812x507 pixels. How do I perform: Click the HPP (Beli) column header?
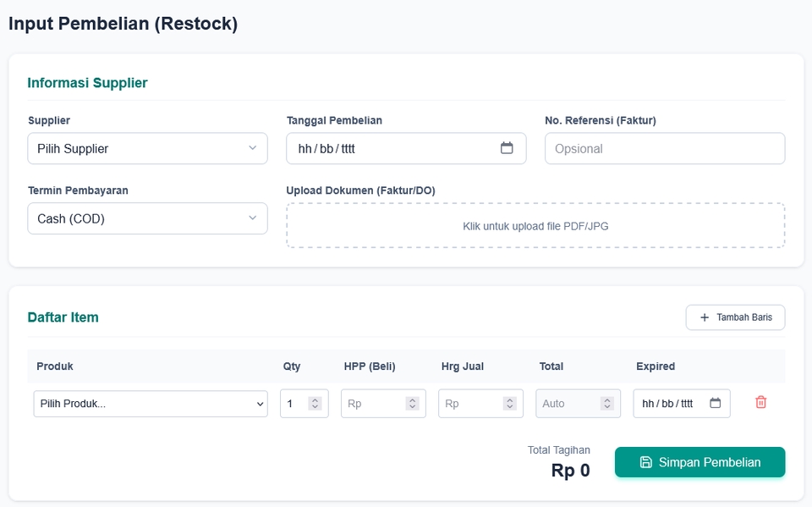point(370,366)
